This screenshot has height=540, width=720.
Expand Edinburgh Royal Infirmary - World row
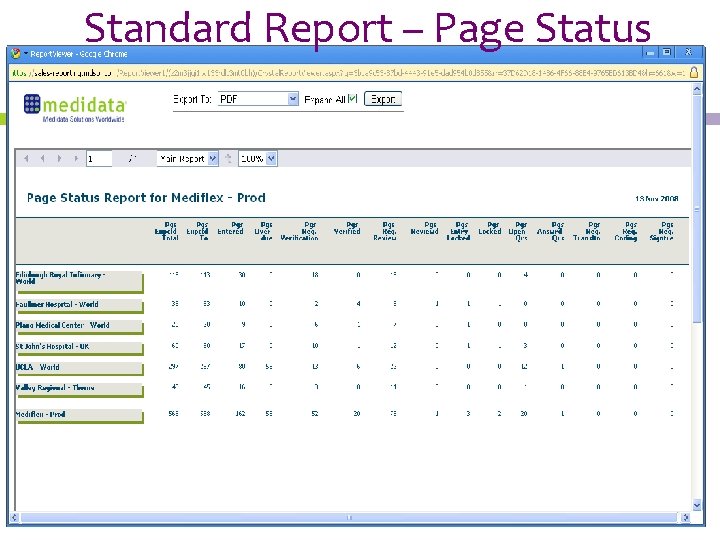[79, 281]
